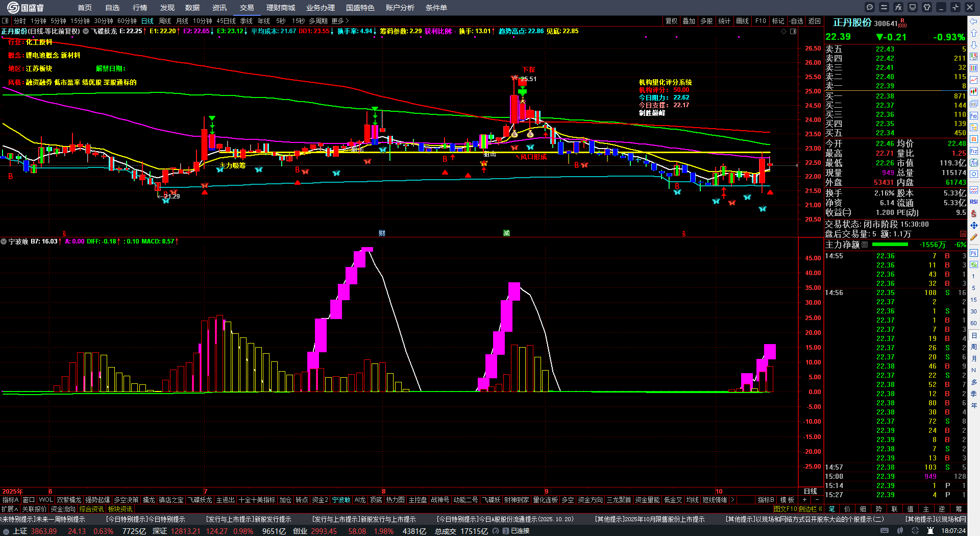Open the 账户分析 menu
Viewport: 980px width, 536px height.
pos(400,8)
